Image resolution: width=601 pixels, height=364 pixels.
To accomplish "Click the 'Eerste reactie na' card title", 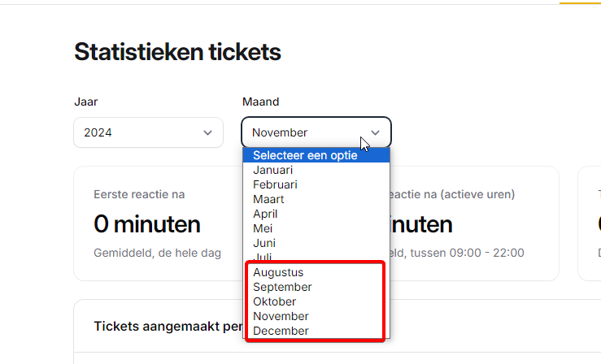I will (x=139, y=194).
